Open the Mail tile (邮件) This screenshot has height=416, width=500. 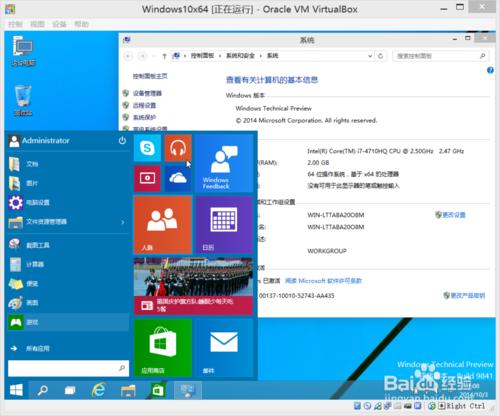[224, 348]
